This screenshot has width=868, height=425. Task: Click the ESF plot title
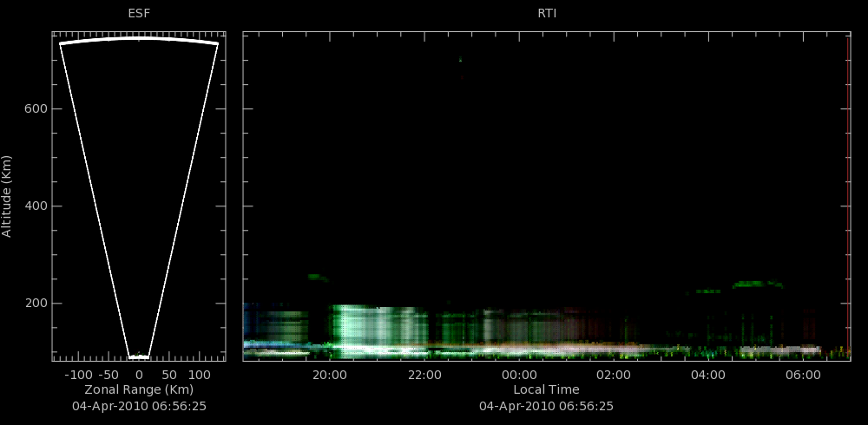click(139, 13)
